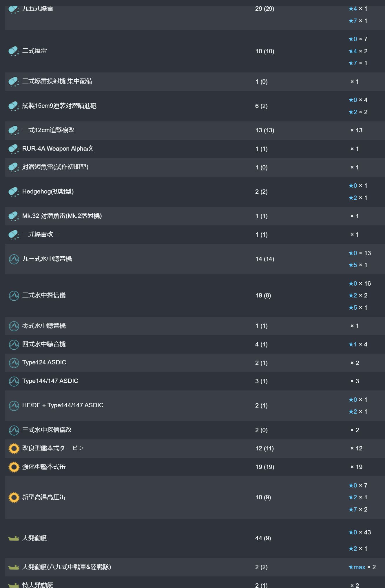Screen dimensions: 385x588
Task: Click the landing craft icon beside 大発動艇
Action: [x=14, y=538]
